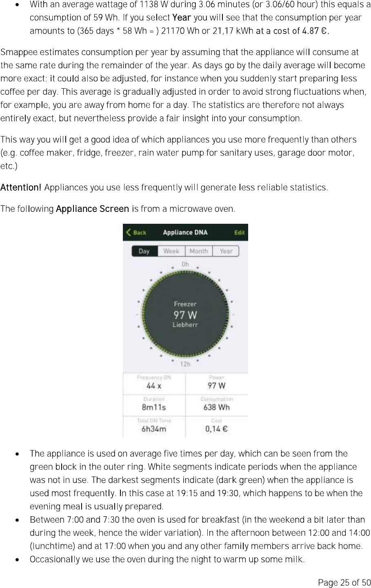Switch to the Year tab

(226, 251)
